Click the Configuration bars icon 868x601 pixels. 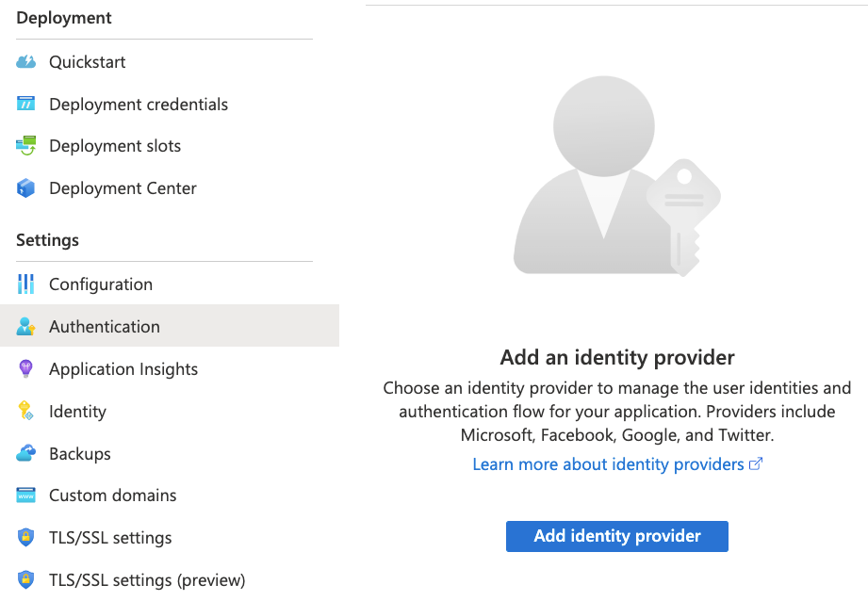pos(25,284)
